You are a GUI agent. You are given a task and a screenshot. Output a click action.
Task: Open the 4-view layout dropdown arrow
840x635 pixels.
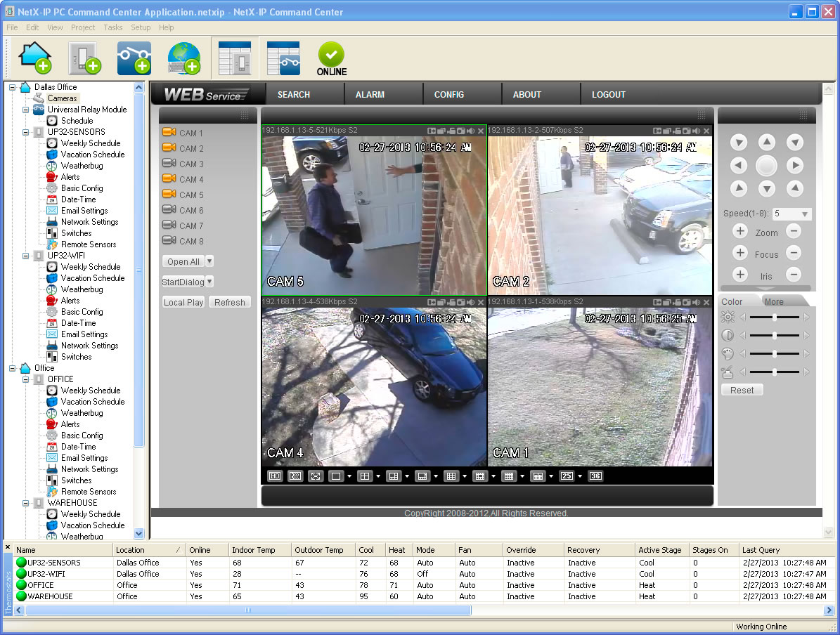378,476
